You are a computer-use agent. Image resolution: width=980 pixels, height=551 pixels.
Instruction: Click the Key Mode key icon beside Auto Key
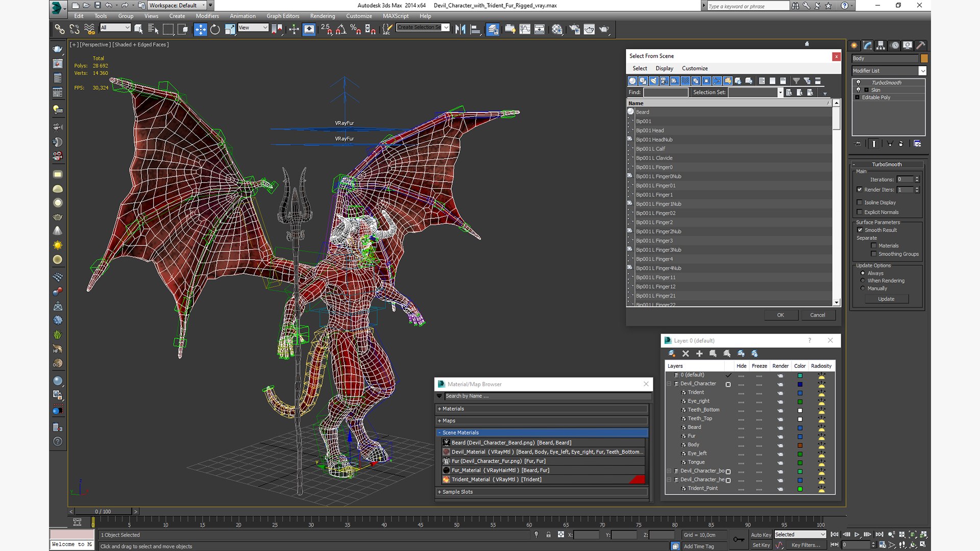point(738,539)
